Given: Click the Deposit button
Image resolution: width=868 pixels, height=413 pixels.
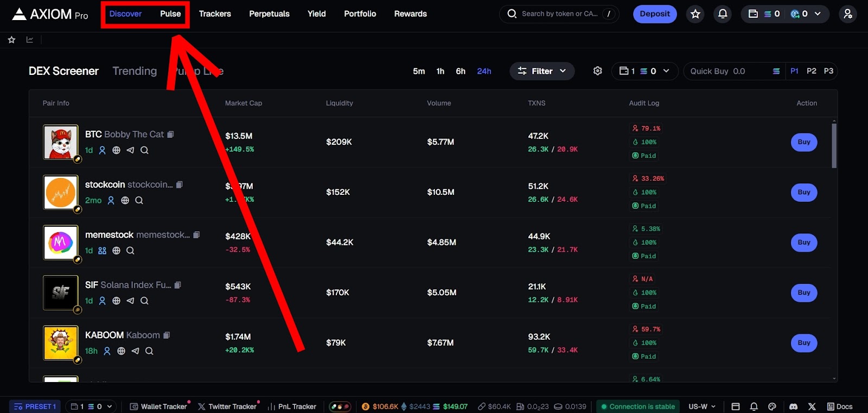Looking at the screenshot, I should [655, 14].
